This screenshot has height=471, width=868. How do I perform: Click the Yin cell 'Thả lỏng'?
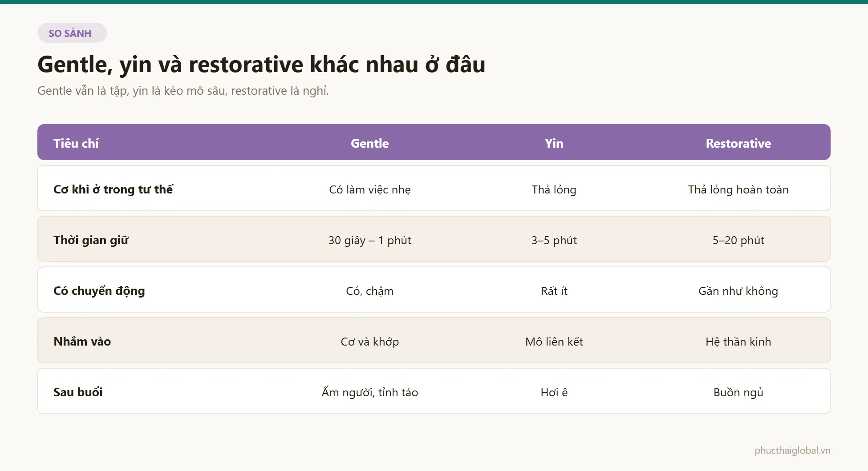[554, 189]
